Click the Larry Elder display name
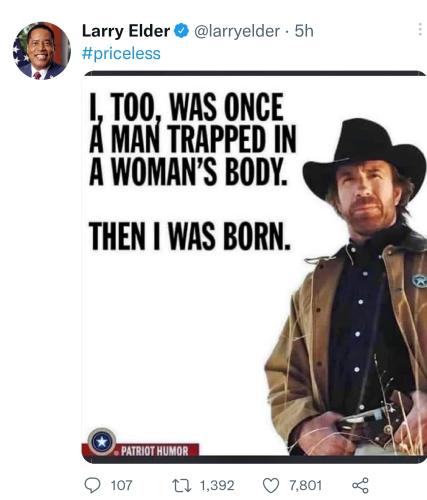This screenshot has width=427, height=500. pos(126,31)
